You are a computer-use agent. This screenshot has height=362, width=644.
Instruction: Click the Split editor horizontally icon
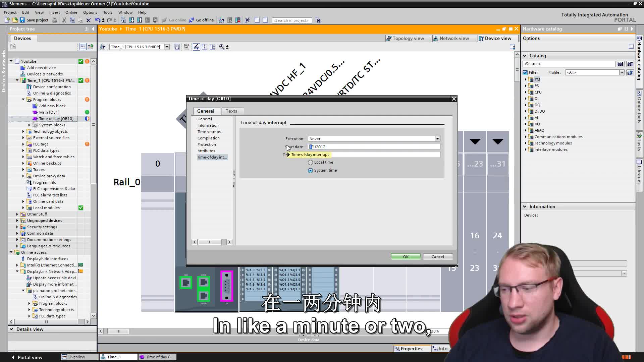pos(257,20)
